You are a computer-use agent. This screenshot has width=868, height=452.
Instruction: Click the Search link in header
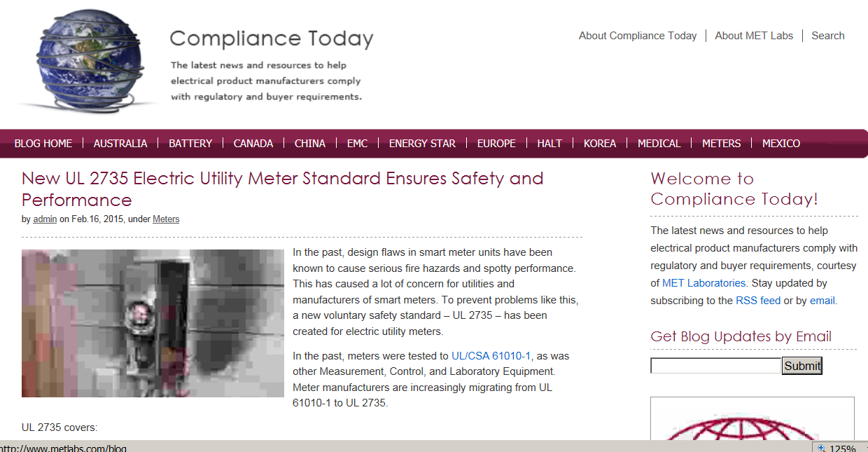tap(827, 36)
